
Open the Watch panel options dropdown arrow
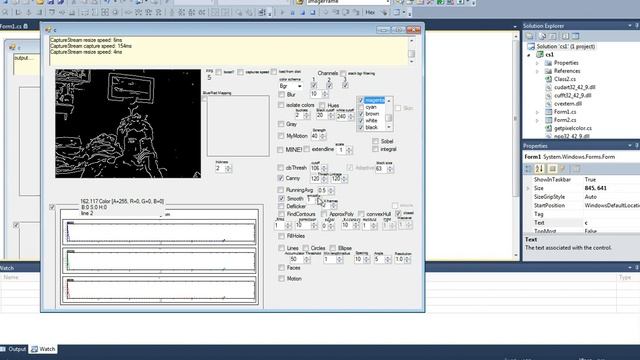[630, 268]
